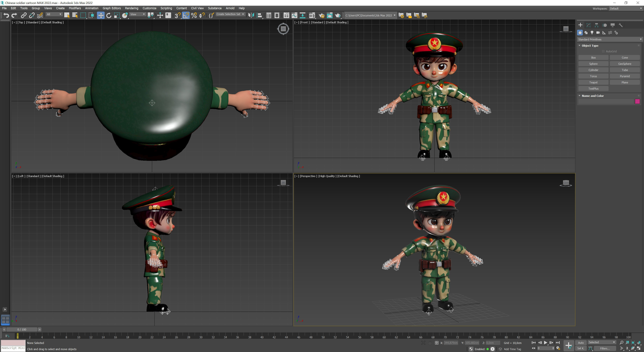Open the key filter Selected dropdown
Image resolution: width=644 pixels, height=352 pixels.
[602, 342]
